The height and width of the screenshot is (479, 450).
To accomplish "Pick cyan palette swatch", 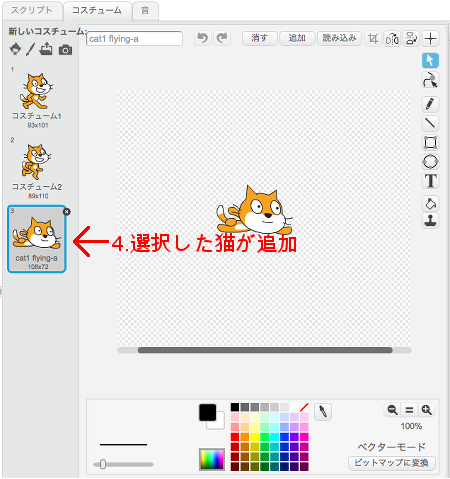I will tap(274, 437).
